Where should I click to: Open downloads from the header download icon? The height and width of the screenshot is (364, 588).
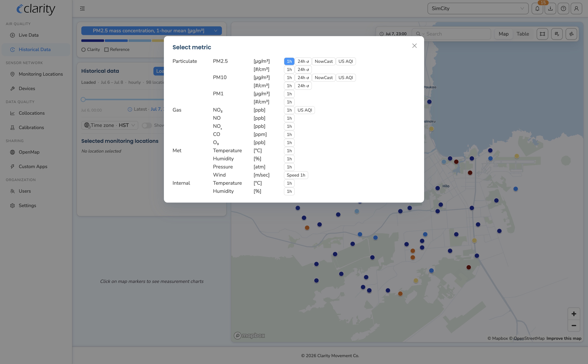tap(550, 9)
